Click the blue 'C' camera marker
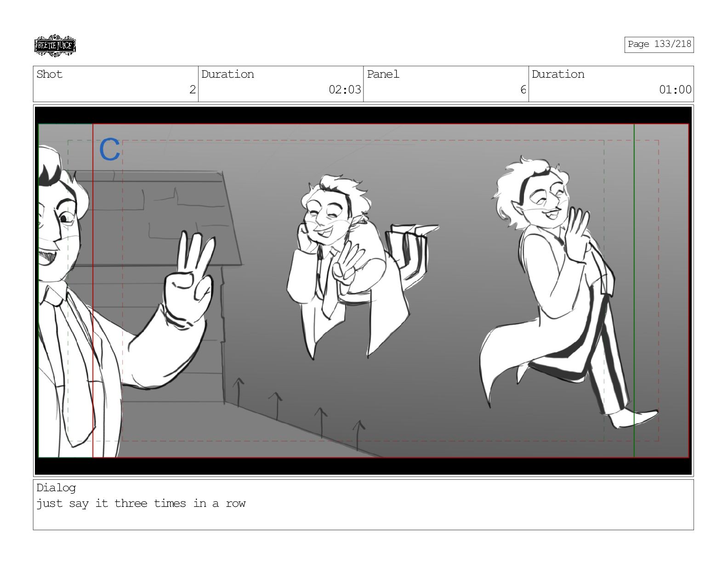This screenshot has height=563, width=728. click(x=110, y=149)
